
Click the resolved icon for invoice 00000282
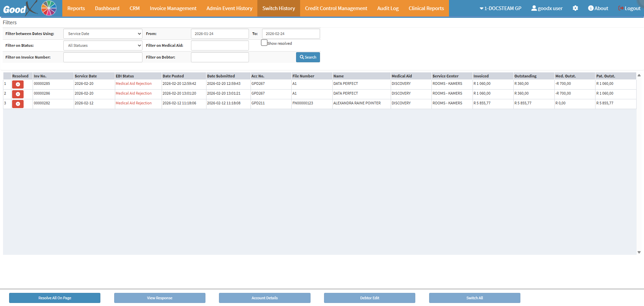pos(18,104)
